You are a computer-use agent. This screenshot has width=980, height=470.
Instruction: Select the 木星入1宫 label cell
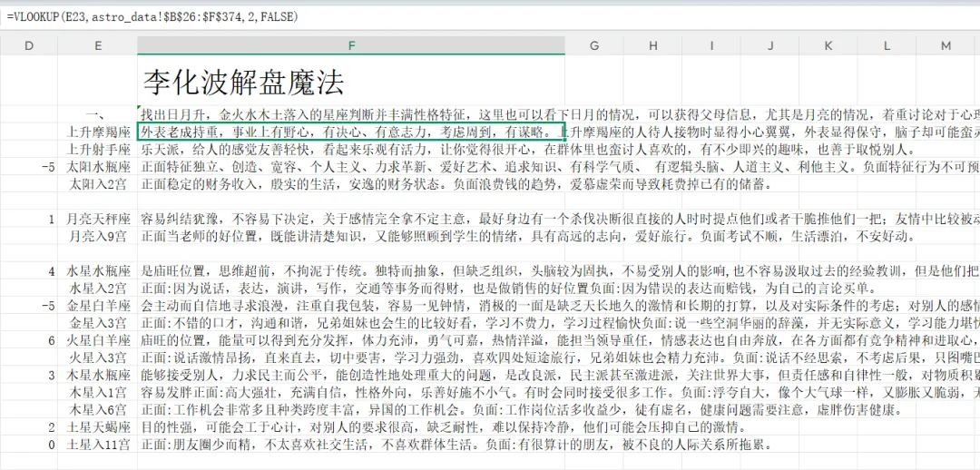(x=98, y=393)
